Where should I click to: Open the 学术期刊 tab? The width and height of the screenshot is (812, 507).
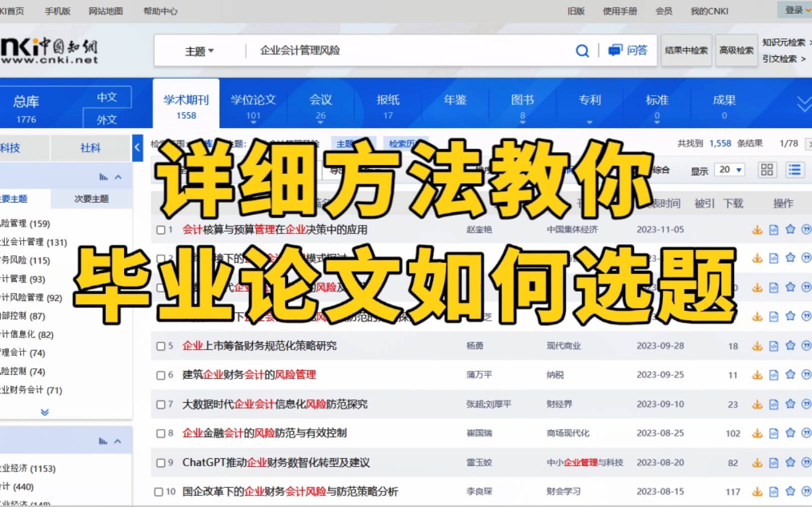[x=186, y=104]
